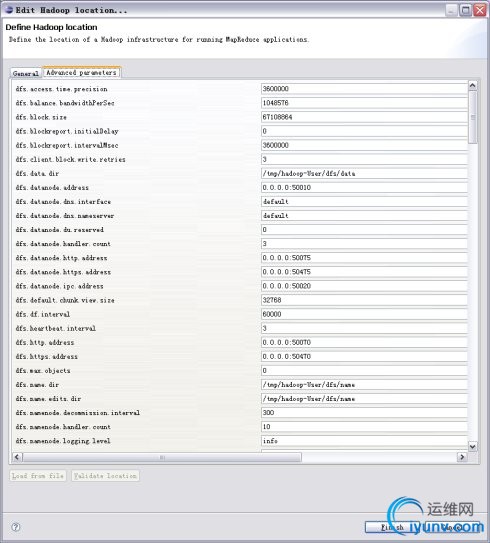Click the dfs.namenode.logging.level field
This screenshot has height=543, width=490.
(364, 441)
